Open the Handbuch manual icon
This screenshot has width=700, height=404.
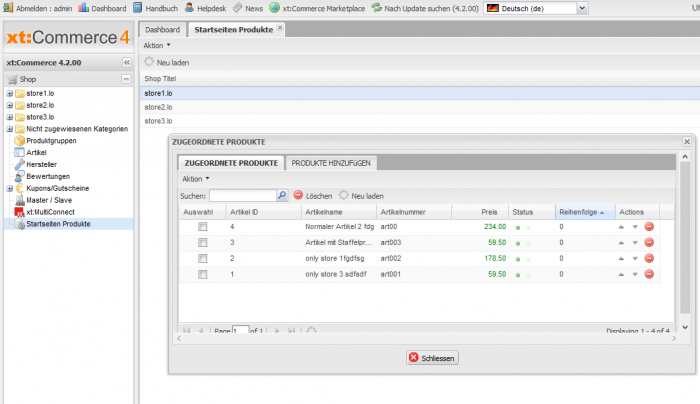click(138, 8)
